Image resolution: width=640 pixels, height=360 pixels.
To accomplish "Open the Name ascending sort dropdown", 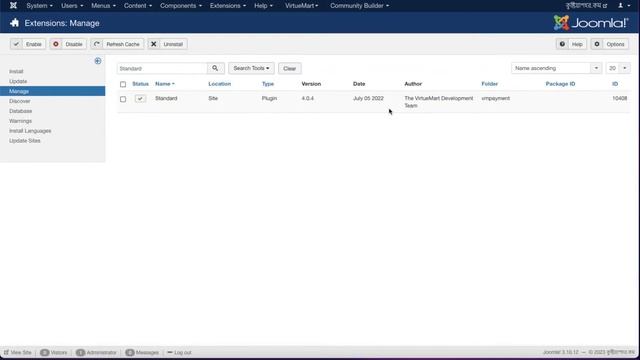I will [x=556, y=68].
